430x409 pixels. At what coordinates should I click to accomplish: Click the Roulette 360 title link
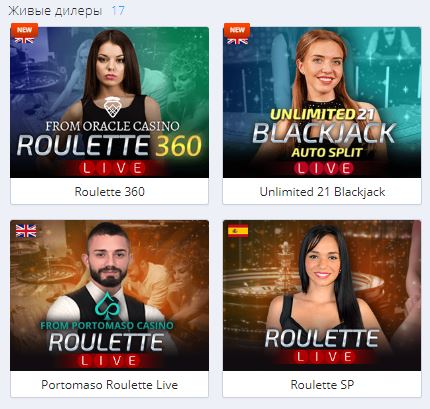click(x=109, y=192)
